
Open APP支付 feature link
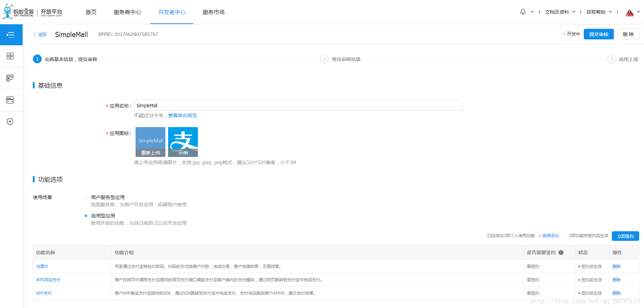44,293
